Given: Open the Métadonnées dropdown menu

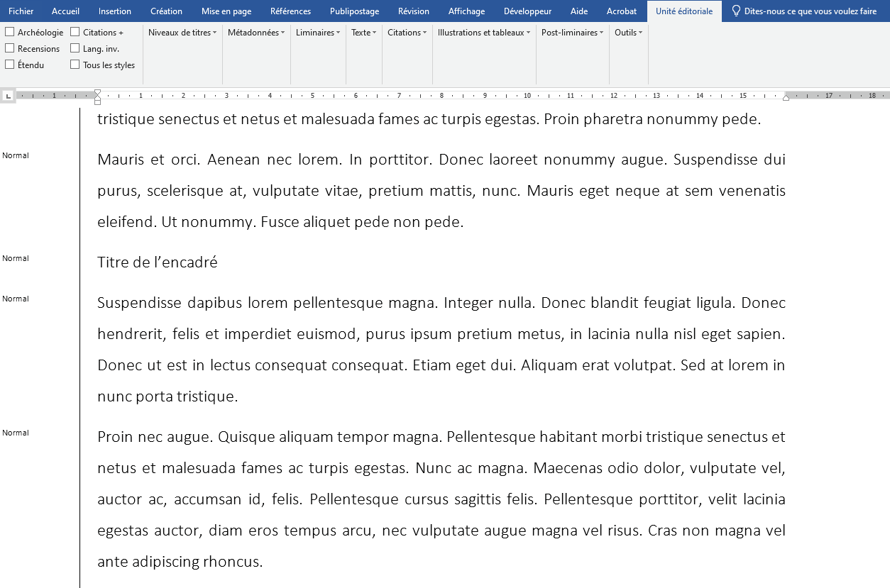Looking at the screenshot, I should (256, 33).
